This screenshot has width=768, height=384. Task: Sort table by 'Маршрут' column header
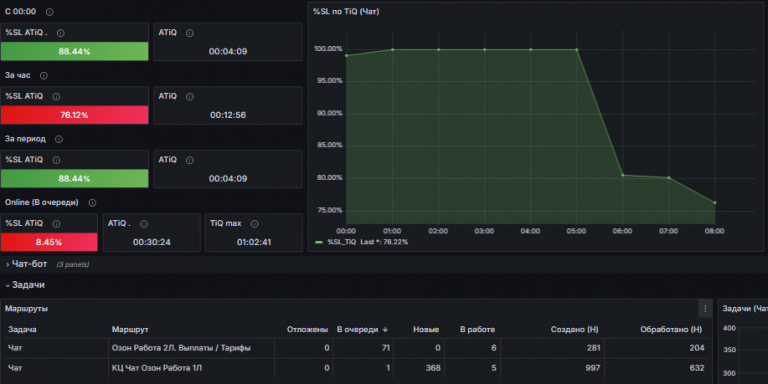130,330
